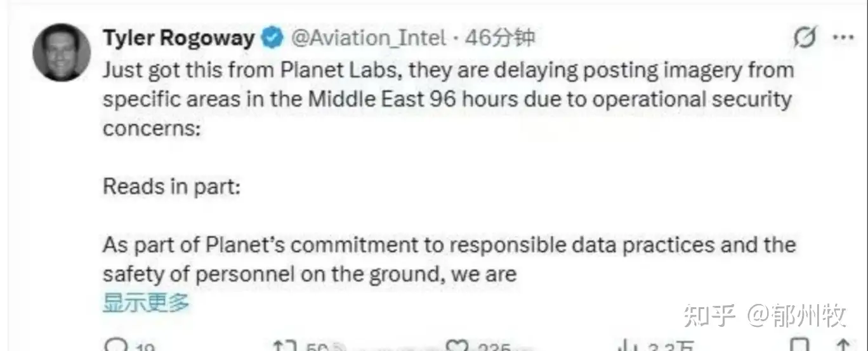
Task: Click the blue verified badge beside Tyler Rogoway
Action: (273, 39)
